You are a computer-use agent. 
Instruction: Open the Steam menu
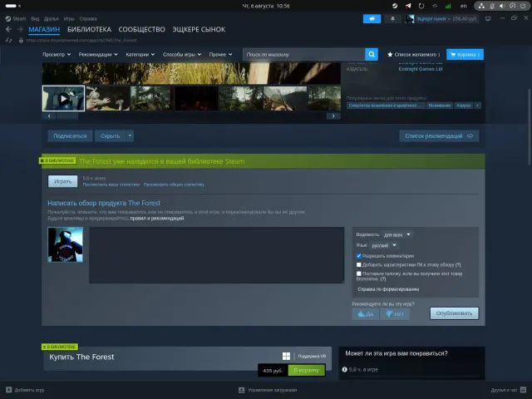[x=16, y=18]
